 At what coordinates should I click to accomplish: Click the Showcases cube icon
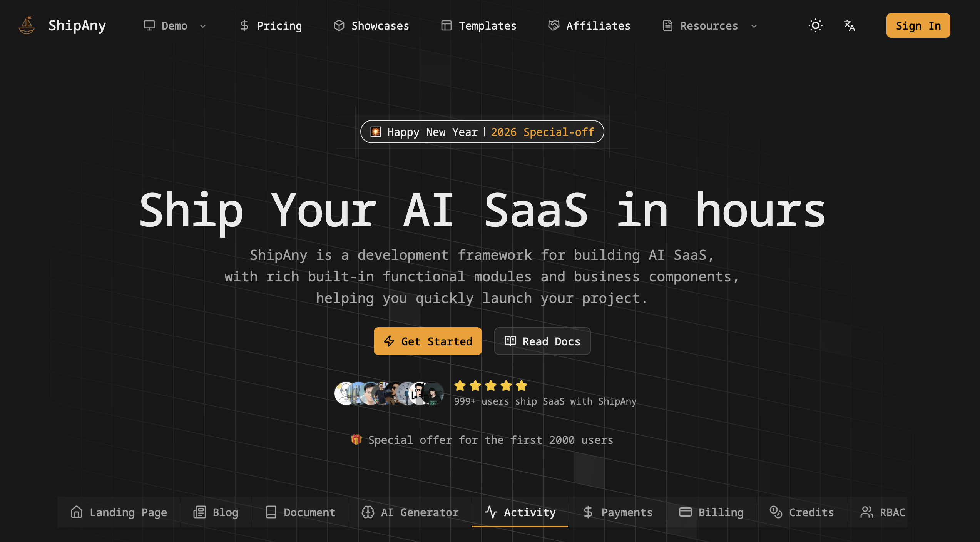(339, 25)
